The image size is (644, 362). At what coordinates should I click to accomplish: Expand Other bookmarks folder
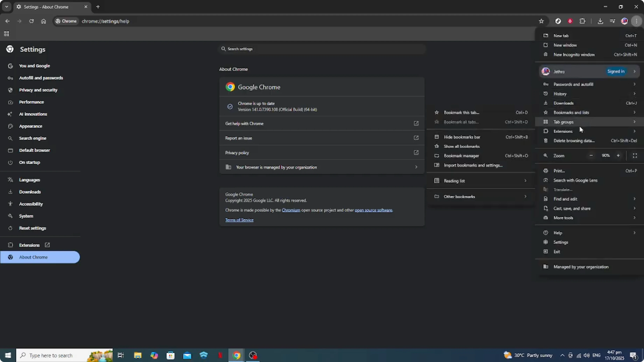(481, 197)
